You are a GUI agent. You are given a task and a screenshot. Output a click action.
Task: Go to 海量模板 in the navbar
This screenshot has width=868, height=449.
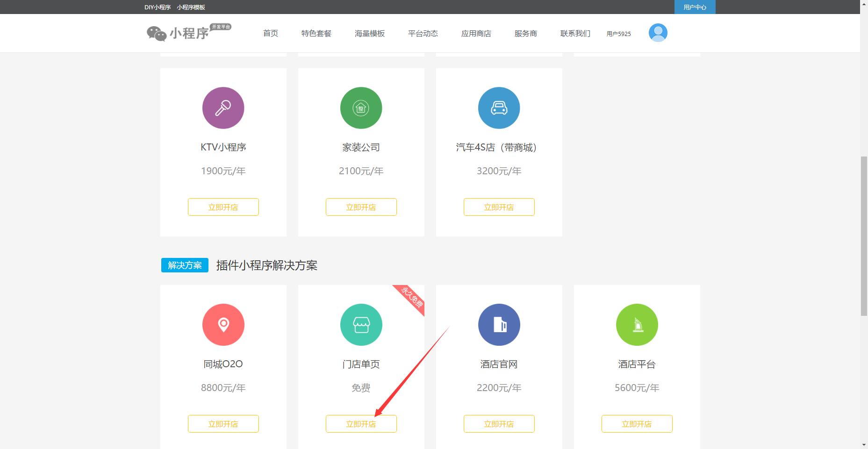370,33
